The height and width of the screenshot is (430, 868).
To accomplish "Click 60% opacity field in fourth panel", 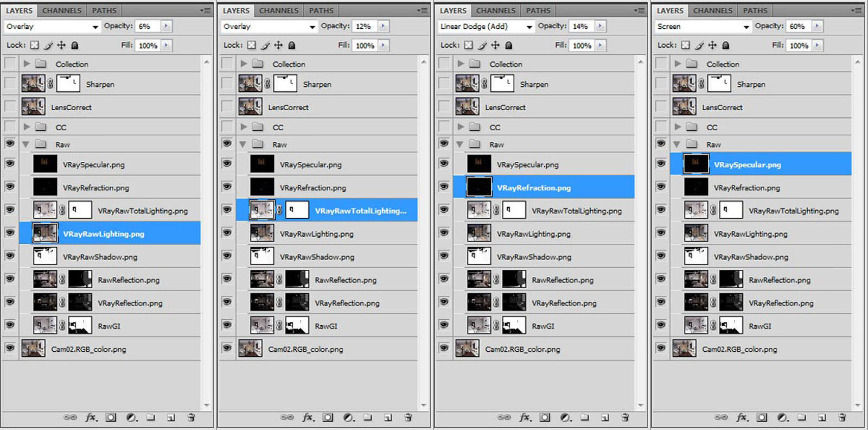I will coord(798,26).
